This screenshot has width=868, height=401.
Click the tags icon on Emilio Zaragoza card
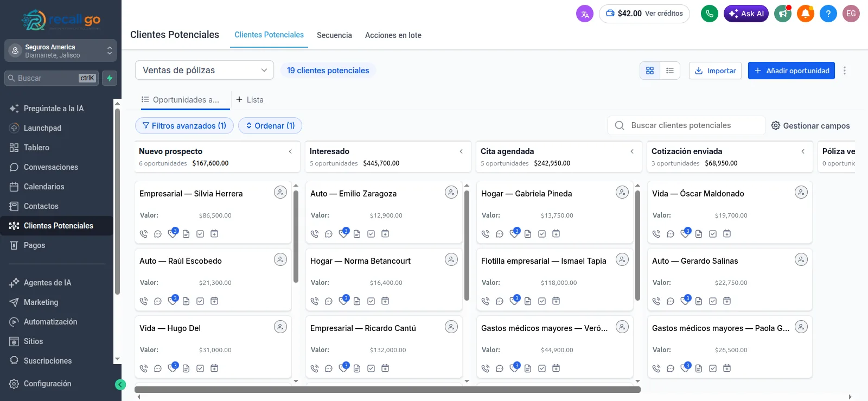(x=343, y=234)
